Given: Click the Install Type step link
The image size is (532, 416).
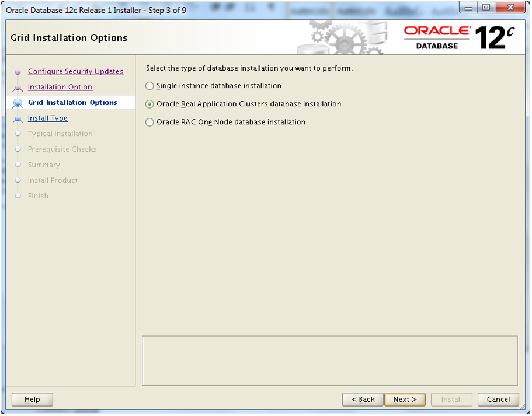Looking at the screenshot, I should click(48, 118).
